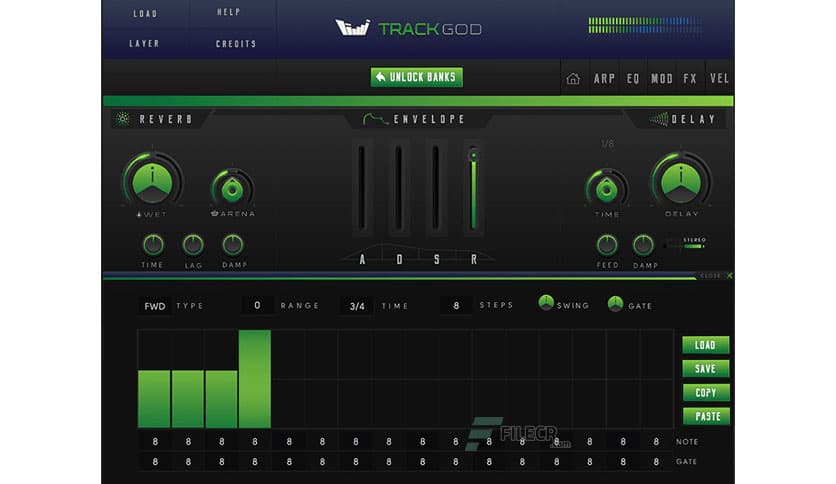The image size is (836, 484).
Task: Click the envelope Release slider
Action: (x=473, y=188)
